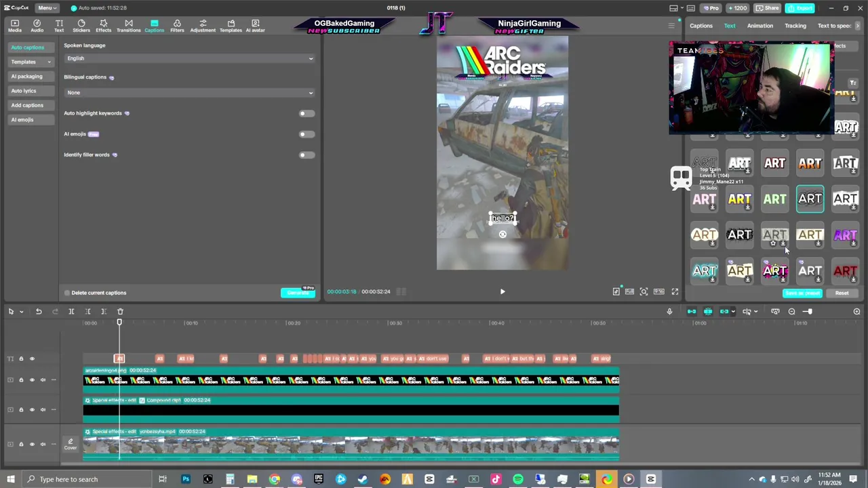Play the preview video
The height and width of the screenshot is (488, 868).
pyautogui.click(x=502, y=291)
